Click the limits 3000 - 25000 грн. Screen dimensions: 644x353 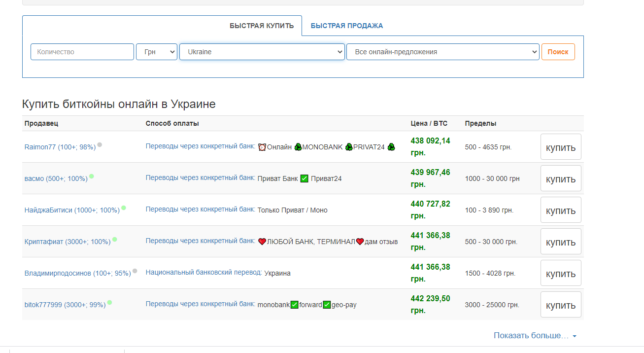click(492, 305)
